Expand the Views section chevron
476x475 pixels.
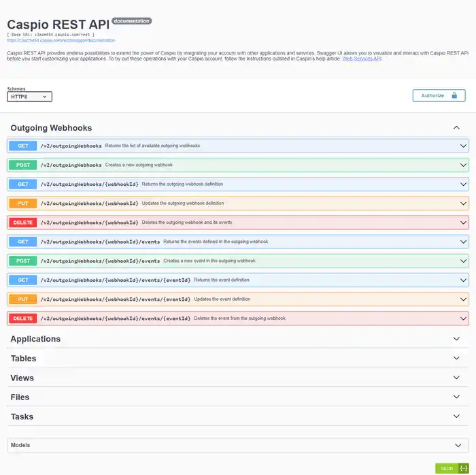456,378
